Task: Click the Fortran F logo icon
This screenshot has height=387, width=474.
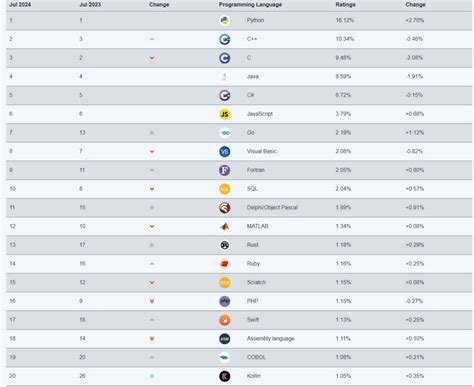Action: click(225, 170)
